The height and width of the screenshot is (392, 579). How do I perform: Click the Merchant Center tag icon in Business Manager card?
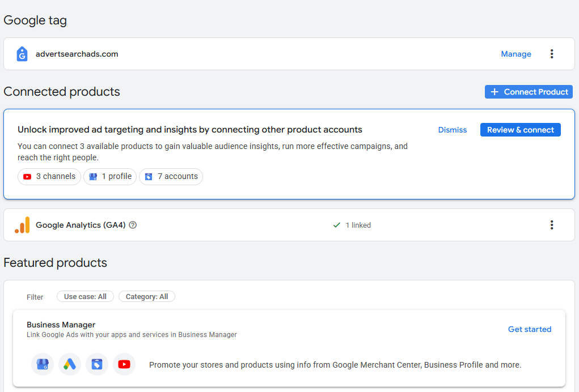97,364
